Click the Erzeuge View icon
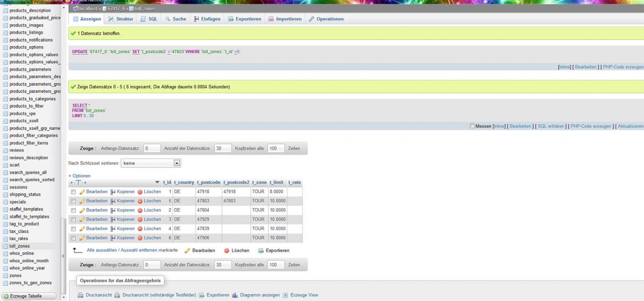 286,295
